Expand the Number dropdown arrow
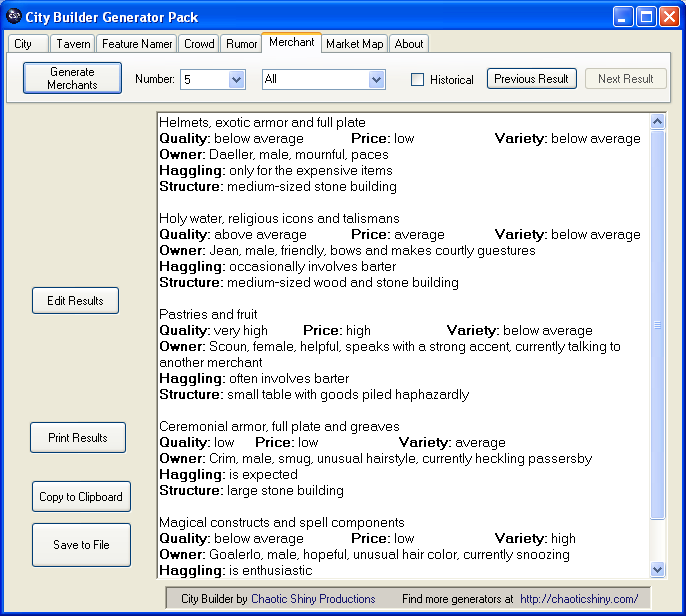Viewport: 686px width, 616px height. click(236, 80)
